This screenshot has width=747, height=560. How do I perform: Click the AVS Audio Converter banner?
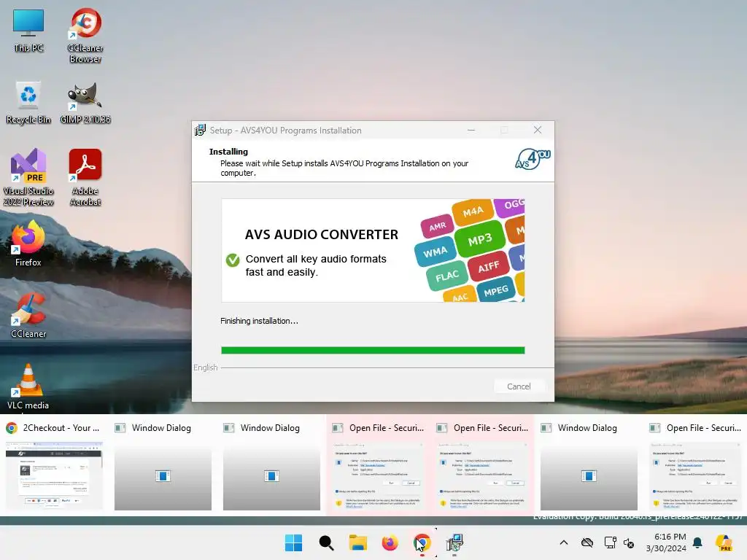click(x=373, y=251)
